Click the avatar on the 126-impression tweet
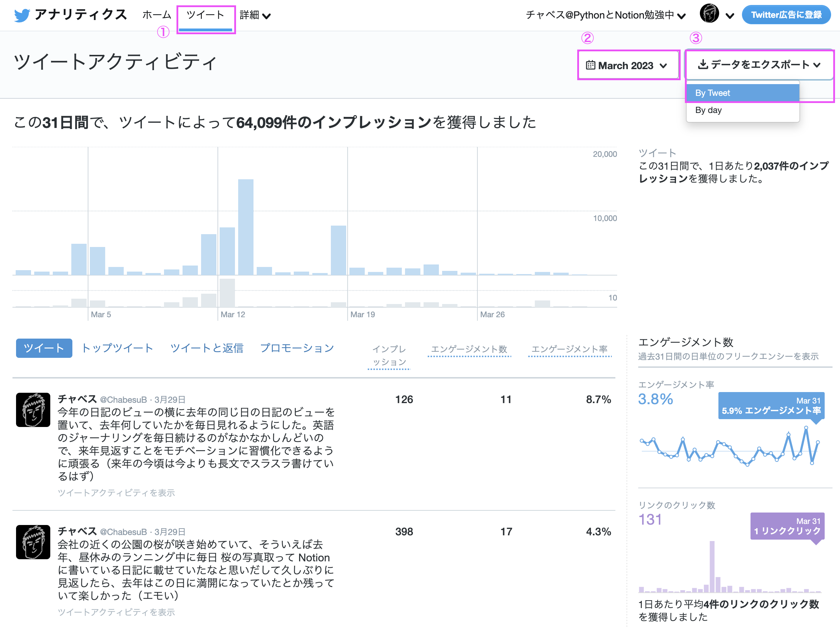 33,410
